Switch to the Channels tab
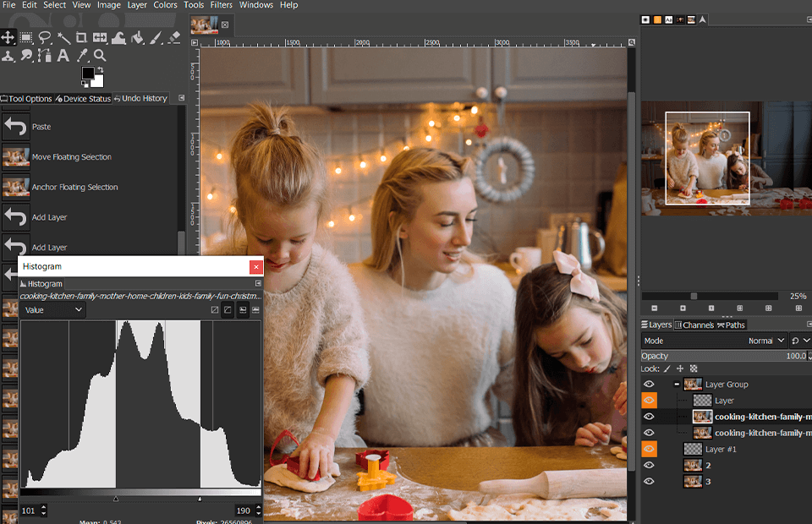This screenshot has height=524, width=812. pos(694,325)
